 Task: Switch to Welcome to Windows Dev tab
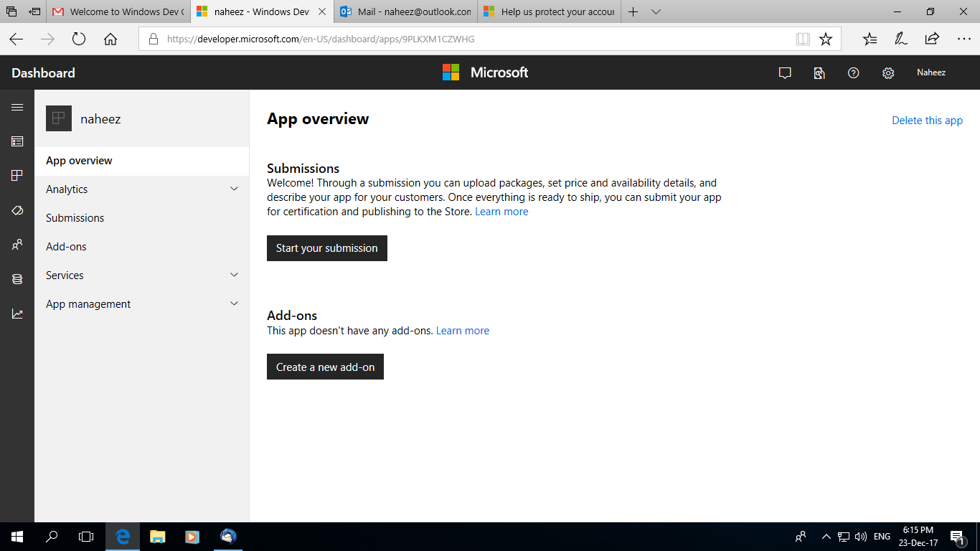pos(118,11)
